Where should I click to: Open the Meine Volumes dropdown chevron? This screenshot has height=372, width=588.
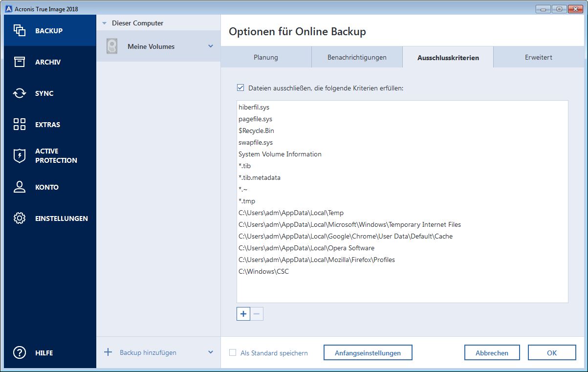[x=211, y=46]
